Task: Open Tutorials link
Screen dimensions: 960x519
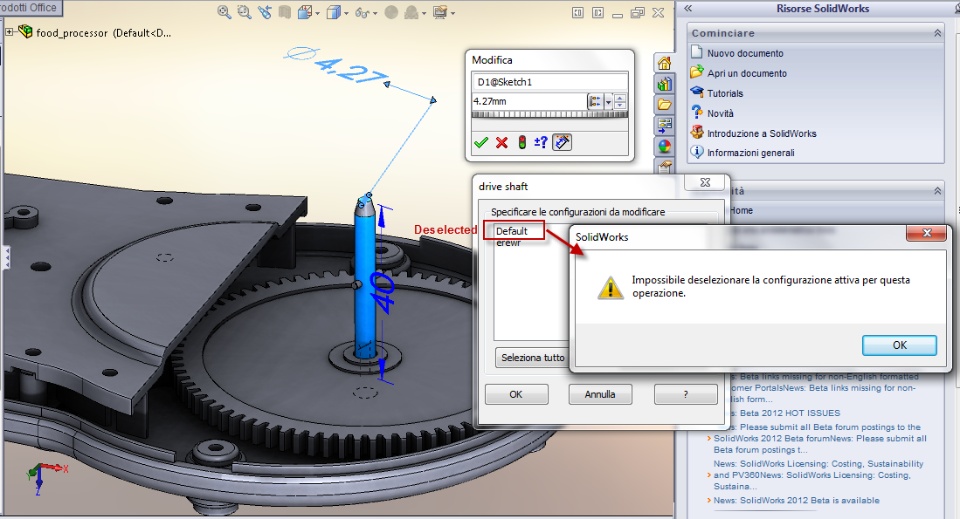Action: click(725, 94)
